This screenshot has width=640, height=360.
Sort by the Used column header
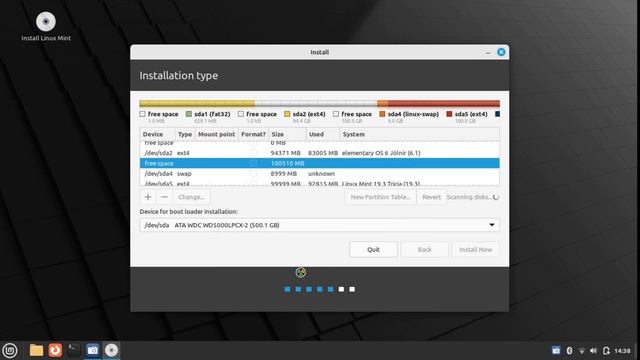(323, 134)
